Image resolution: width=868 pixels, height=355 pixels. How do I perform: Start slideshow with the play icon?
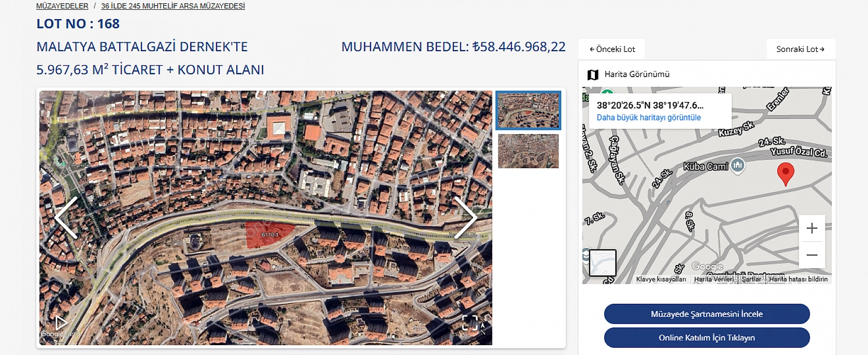61,323
